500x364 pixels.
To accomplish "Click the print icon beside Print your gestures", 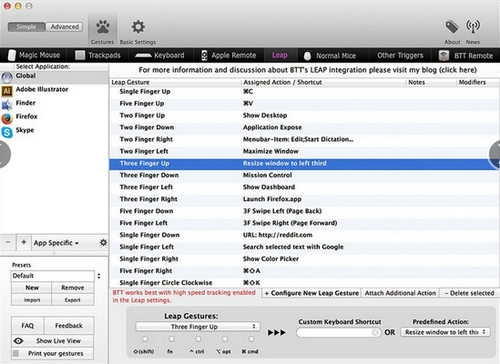I will 15,353.
